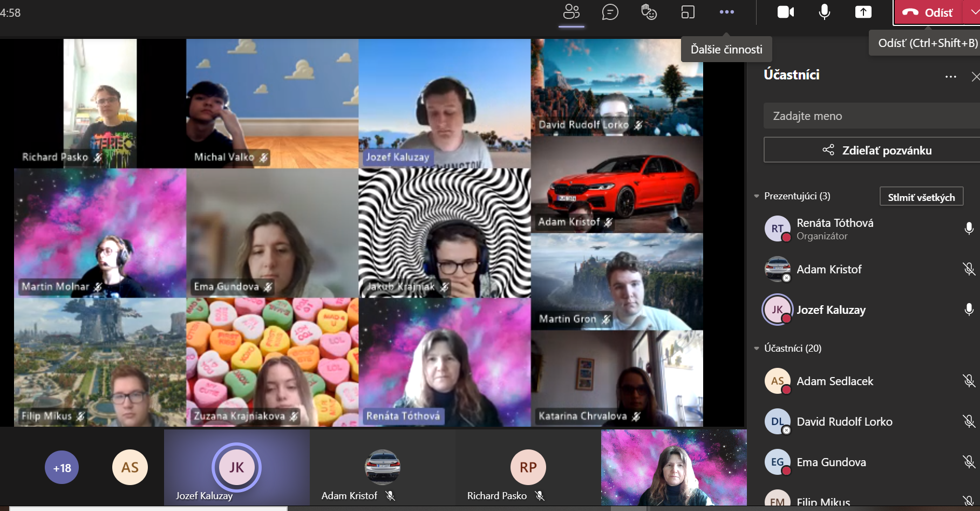
Task: Select Renáta Tóthová RT avatar in list
Action: pos(778,228)
